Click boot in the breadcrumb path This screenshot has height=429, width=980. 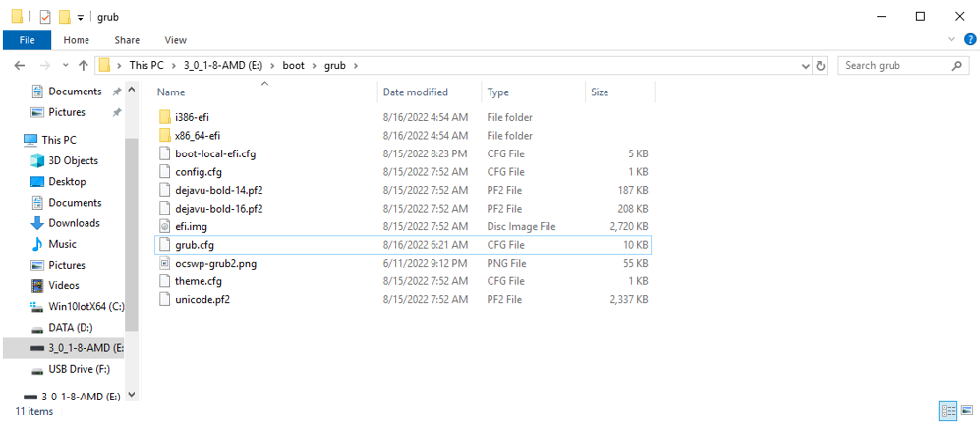[x=293, y=66]
